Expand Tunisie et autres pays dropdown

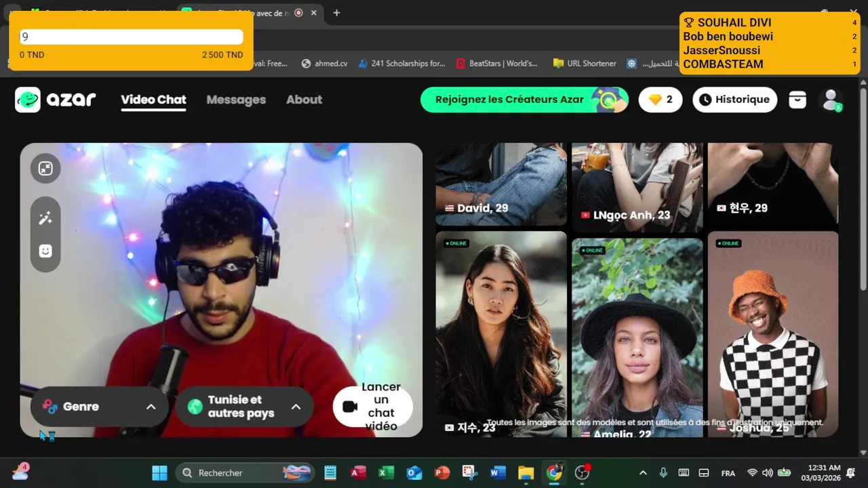pyautogui.click(x=245, y=407)
